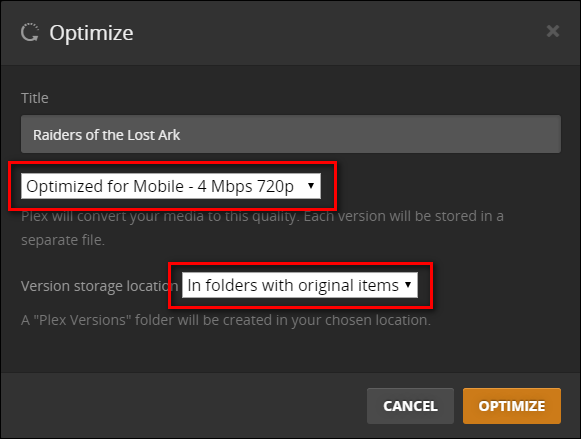This screenshot has height=439, width=581.
Task: Click the Title field label
Action: tap(35, 98)
